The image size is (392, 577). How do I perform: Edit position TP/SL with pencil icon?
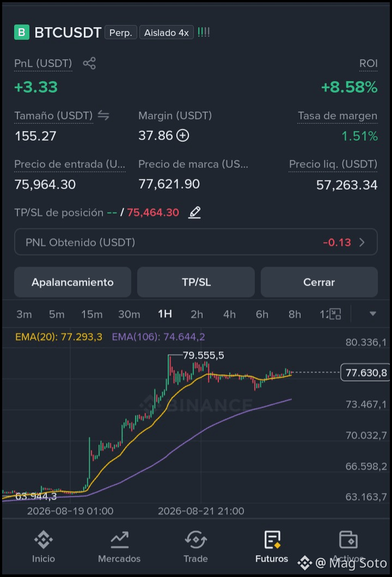[194, 212]
